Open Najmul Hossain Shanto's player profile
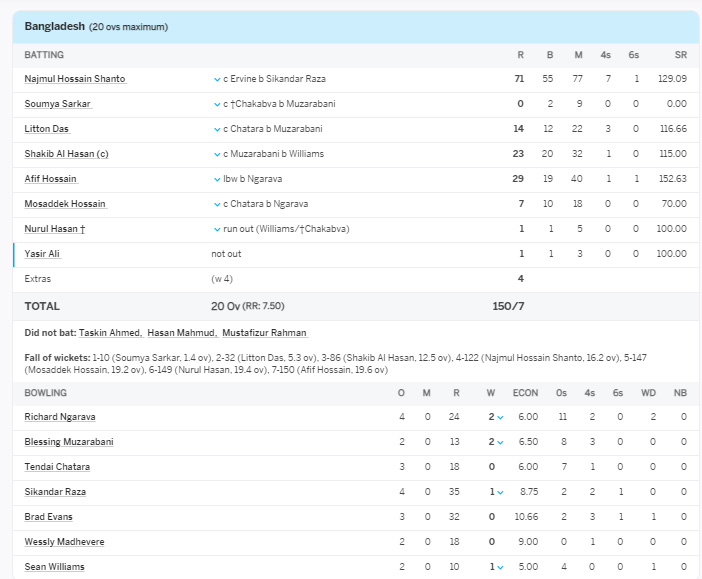 pyautogui.click(x=74, y=79)
